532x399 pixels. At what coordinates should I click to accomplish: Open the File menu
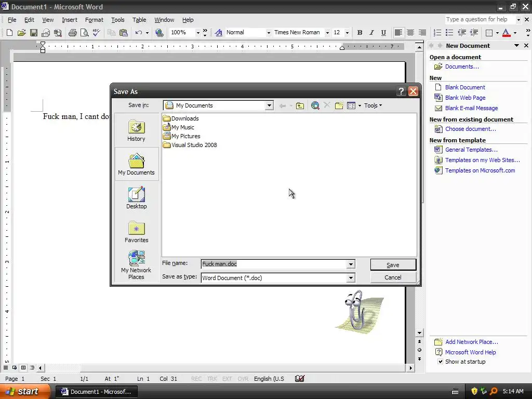[12, 20]
